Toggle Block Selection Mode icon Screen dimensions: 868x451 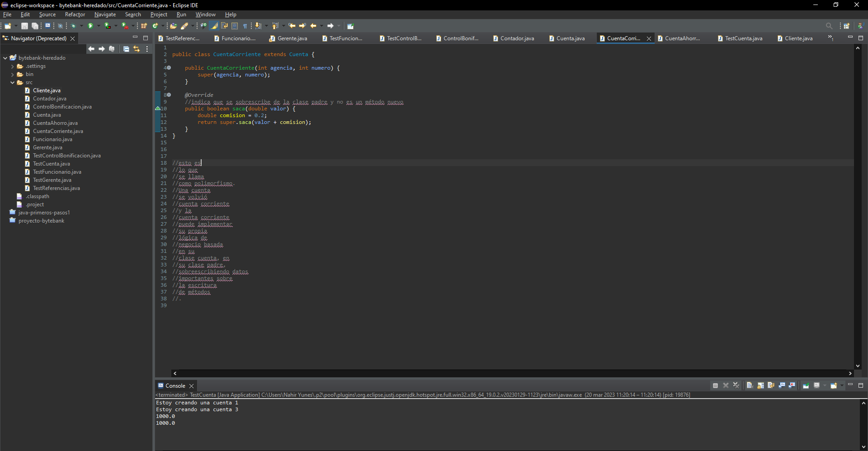click(235, 26)
